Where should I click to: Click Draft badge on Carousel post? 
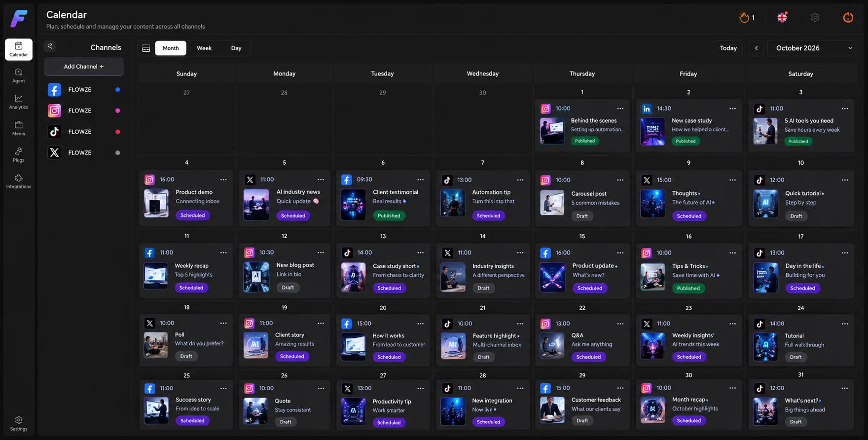(x=582, y=216)
